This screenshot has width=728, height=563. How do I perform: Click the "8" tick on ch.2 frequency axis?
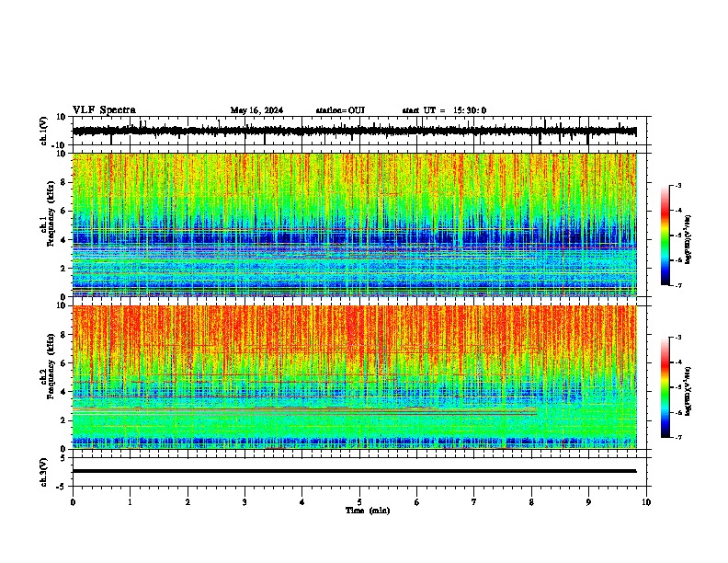pyautogui.click(x=64, y=335)
